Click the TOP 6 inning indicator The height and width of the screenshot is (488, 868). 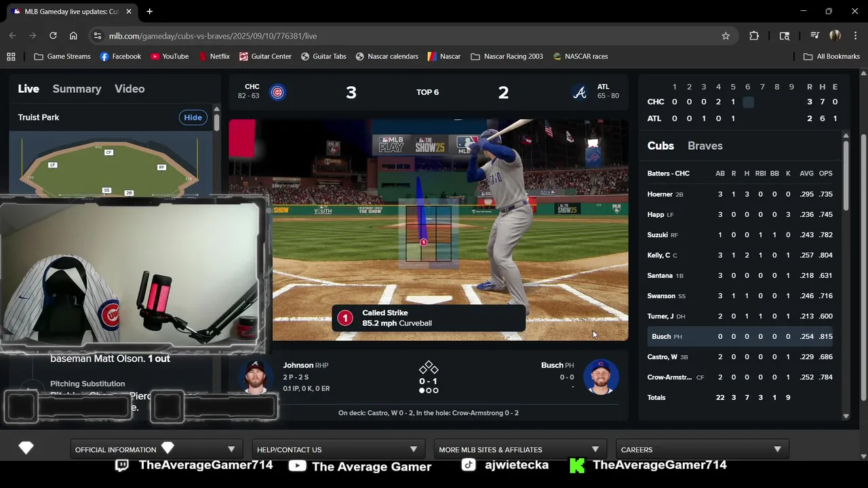click(x=428, y=92)
